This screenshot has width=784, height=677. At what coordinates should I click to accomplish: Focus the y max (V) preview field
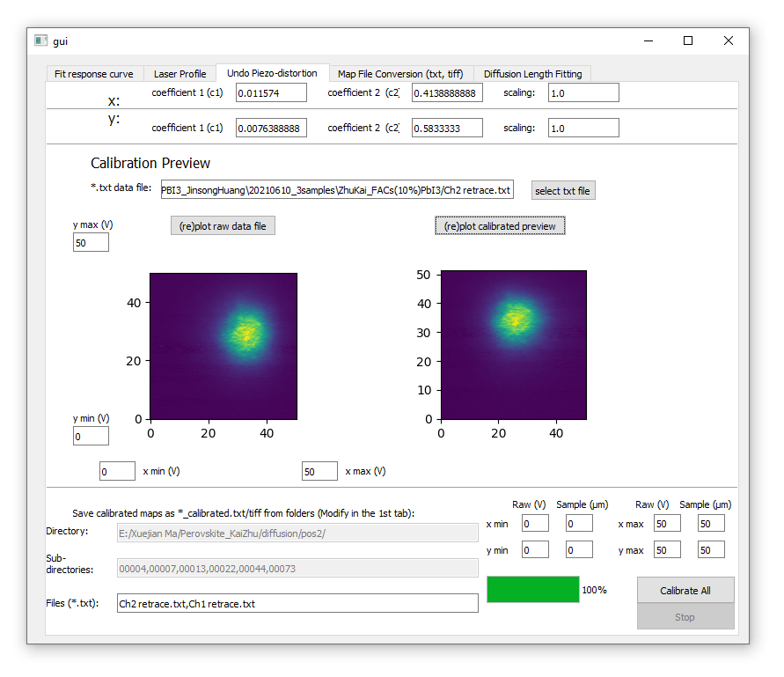[91, 243]
